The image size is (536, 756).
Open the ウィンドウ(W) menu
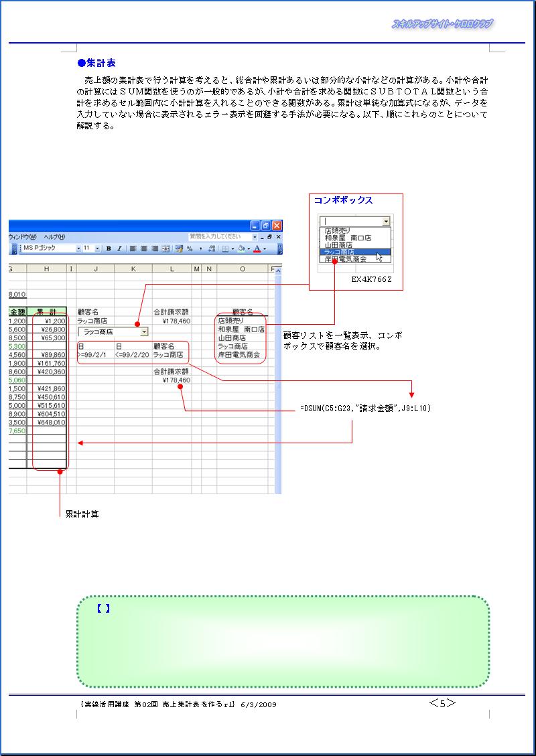[23, 237]
